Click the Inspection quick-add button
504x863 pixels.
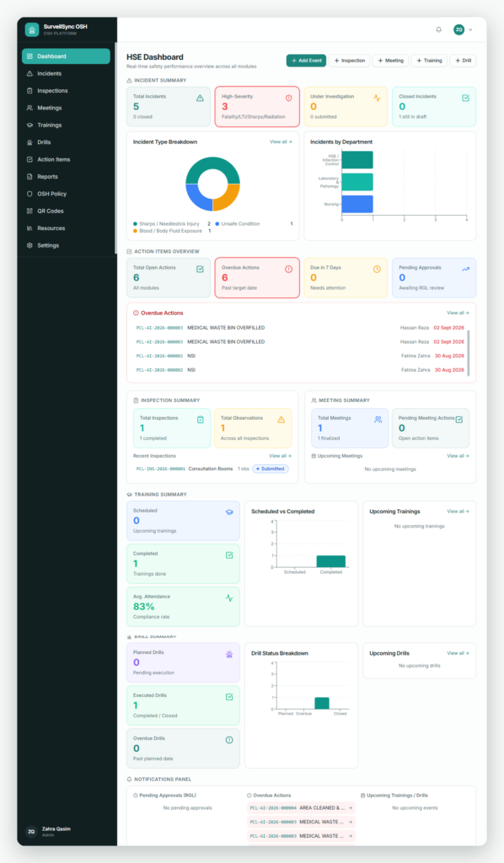pyautogui.click(x=350, y=61)
